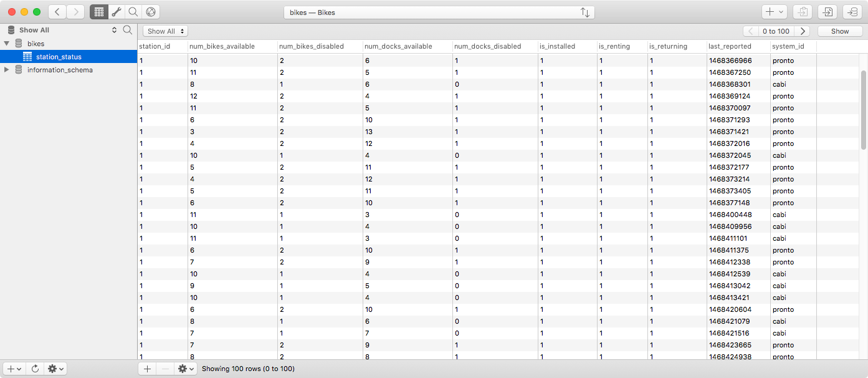Go forward with the right arrow toolbar button
This screenshot has height=378, width=868.
click(75, 12)
